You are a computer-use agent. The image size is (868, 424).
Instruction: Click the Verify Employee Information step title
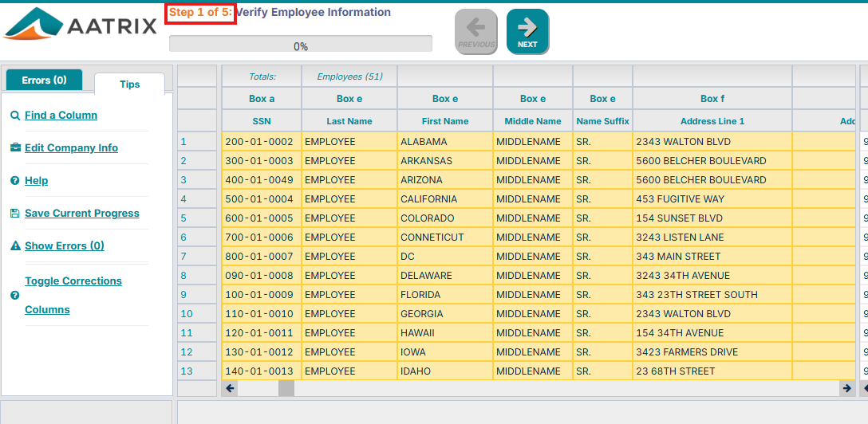coord(314,12)
